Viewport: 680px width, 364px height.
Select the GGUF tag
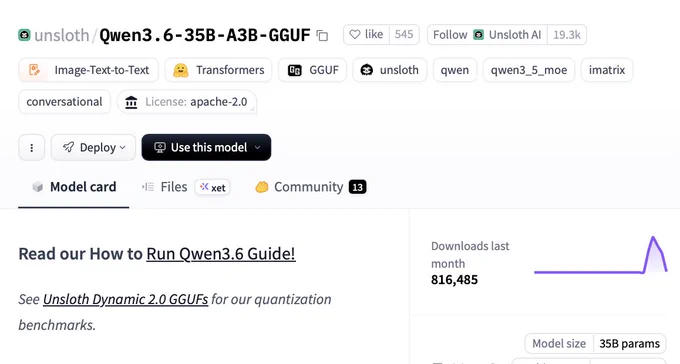click(312, 70)
